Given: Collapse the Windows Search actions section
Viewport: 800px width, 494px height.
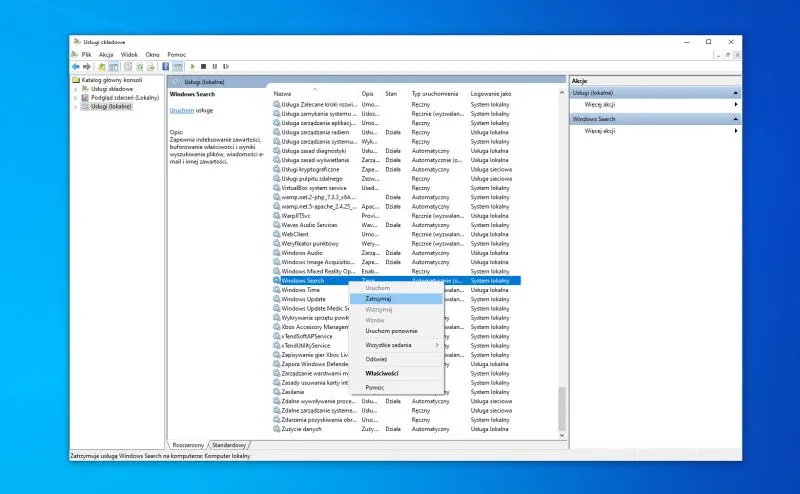Looking at the screenshot, I should click(735, 119).
